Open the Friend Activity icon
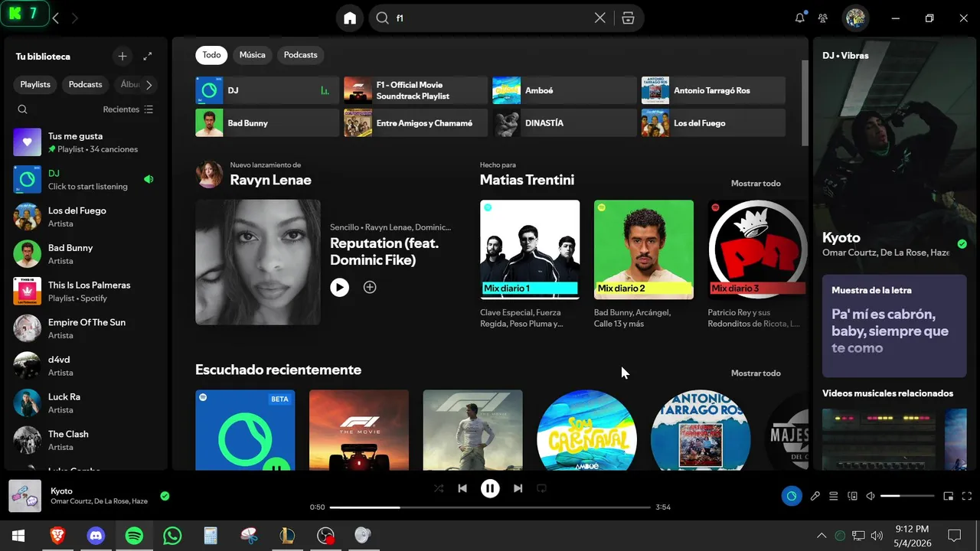 coord(823,18)
